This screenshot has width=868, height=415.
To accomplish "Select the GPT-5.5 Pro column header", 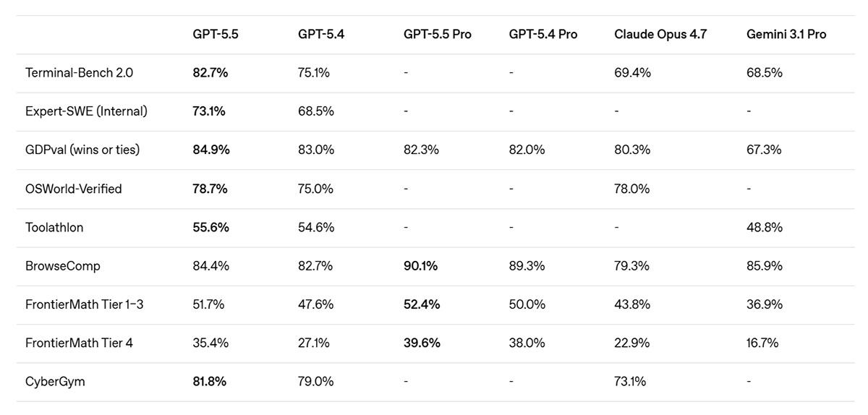I will coord(437,34).
